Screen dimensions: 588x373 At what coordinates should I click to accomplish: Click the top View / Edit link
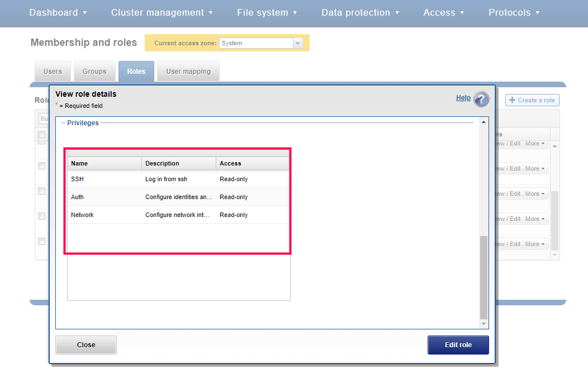coord(508,143)
